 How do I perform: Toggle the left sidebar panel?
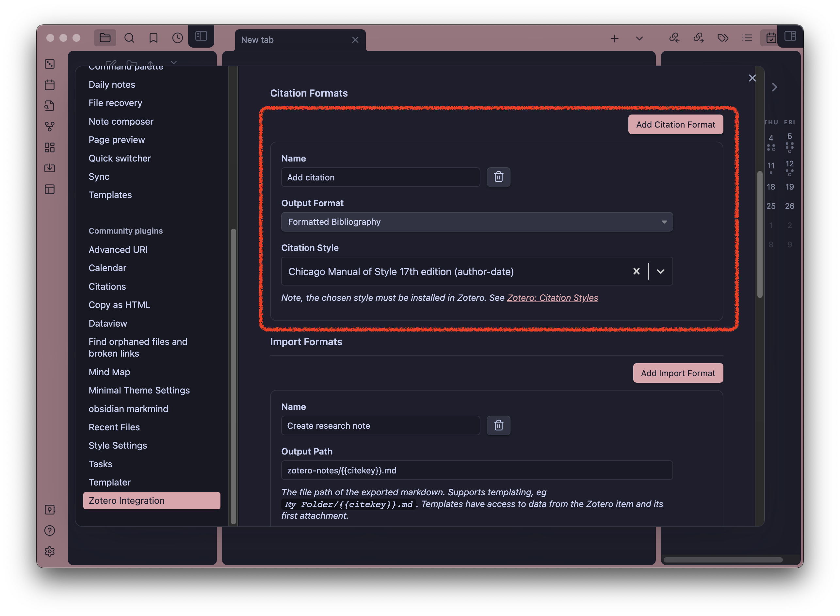201,36
